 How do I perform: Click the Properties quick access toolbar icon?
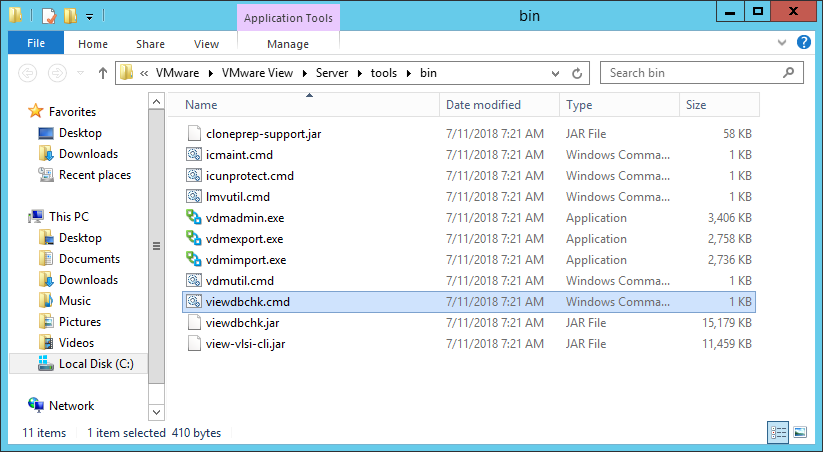tap(48, 16)
